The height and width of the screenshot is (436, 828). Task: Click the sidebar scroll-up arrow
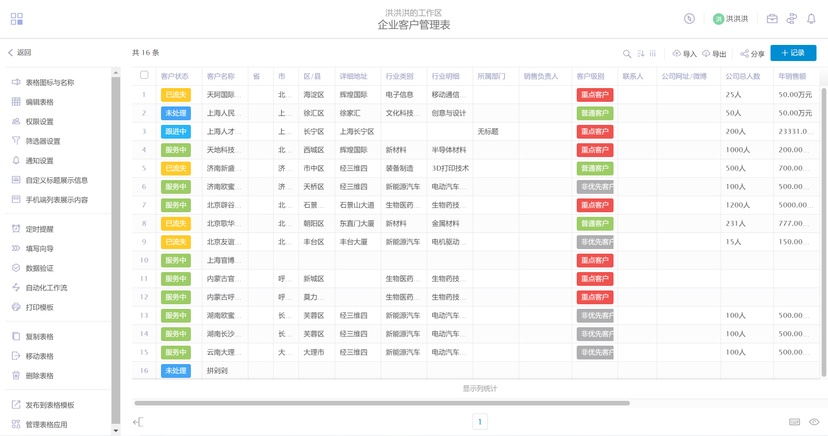point(116,72)
